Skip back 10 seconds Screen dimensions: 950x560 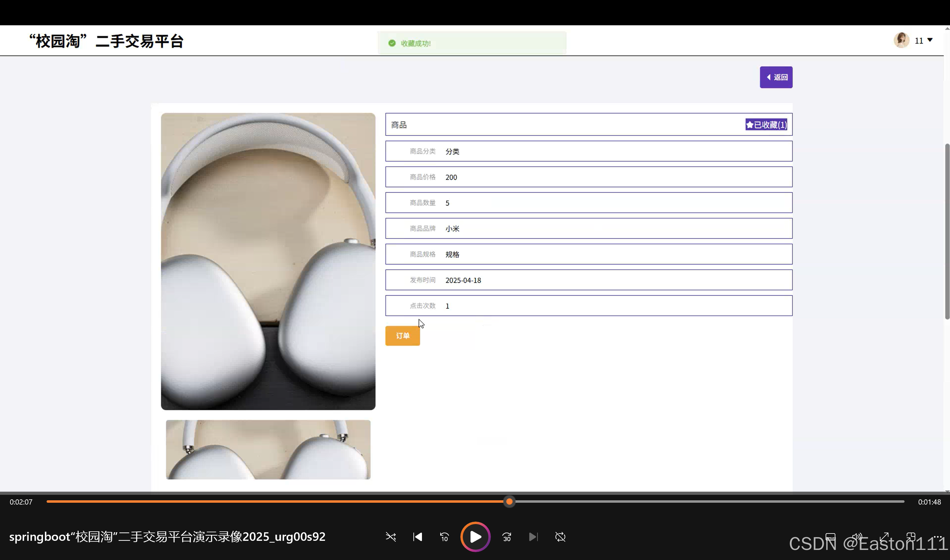(x=445, y=537)
